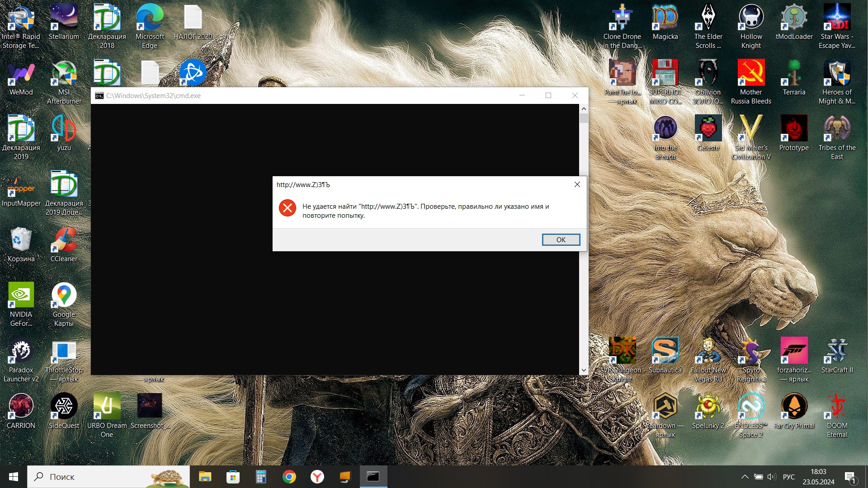The width and height of the screenshot is (868, 488).
Task: Open Subnautica desktop shortcut
Action: click(665, 356)
